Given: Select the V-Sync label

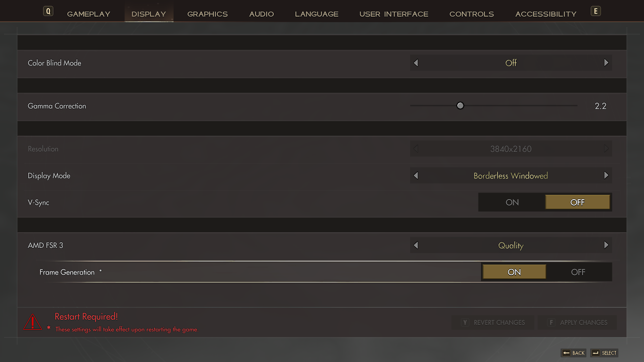Looking at the screenshot, I should [38, 203].
